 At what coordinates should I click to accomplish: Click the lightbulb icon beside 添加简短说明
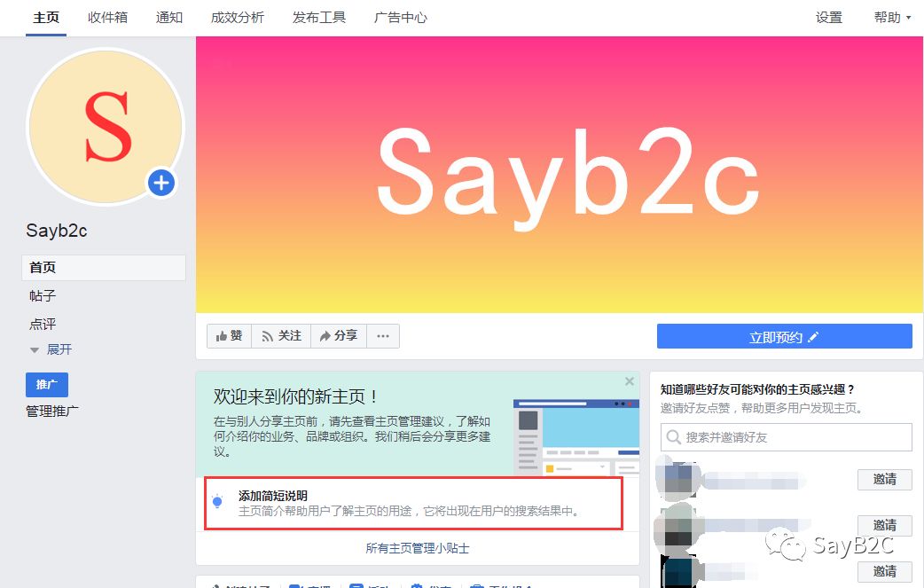(x=217, y=501)
